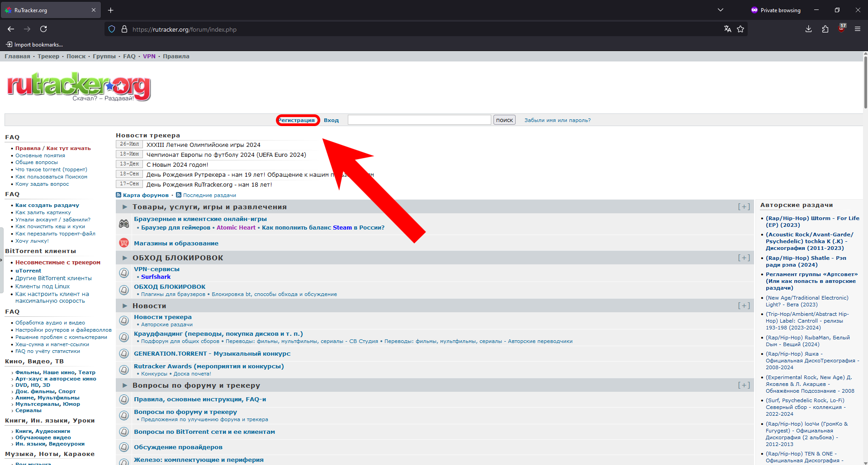Viewport: 868px width, 465px height.
Task: Bookmark this page with the star icon
Action: tap(740, 29)
